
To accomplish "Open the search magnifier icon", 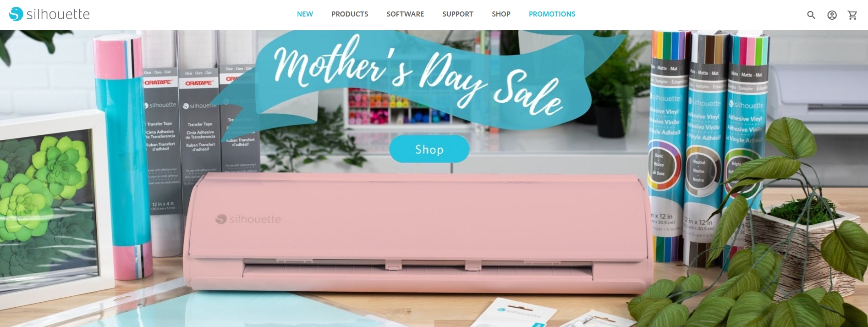I will 811,15.
